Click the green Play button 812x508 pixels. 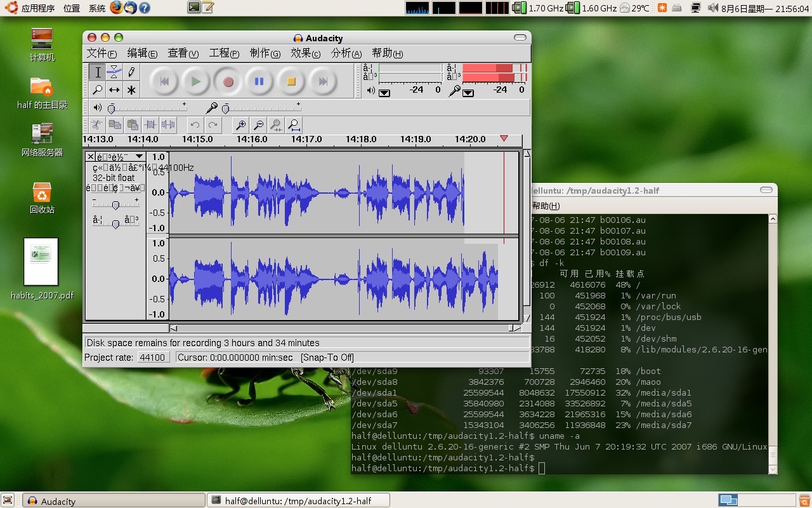click(196, 81)
